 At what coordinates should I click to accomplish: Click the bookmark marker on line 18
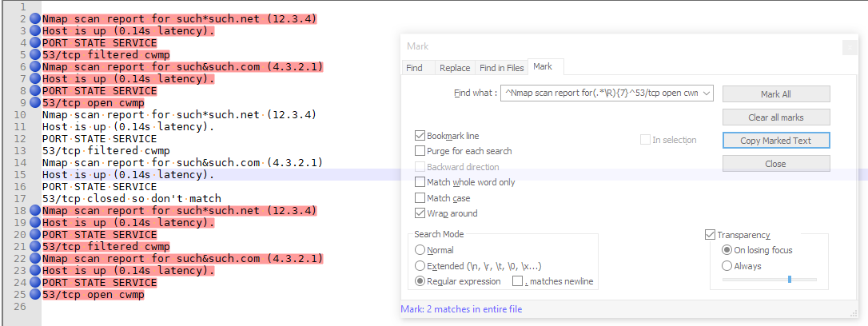35,211
